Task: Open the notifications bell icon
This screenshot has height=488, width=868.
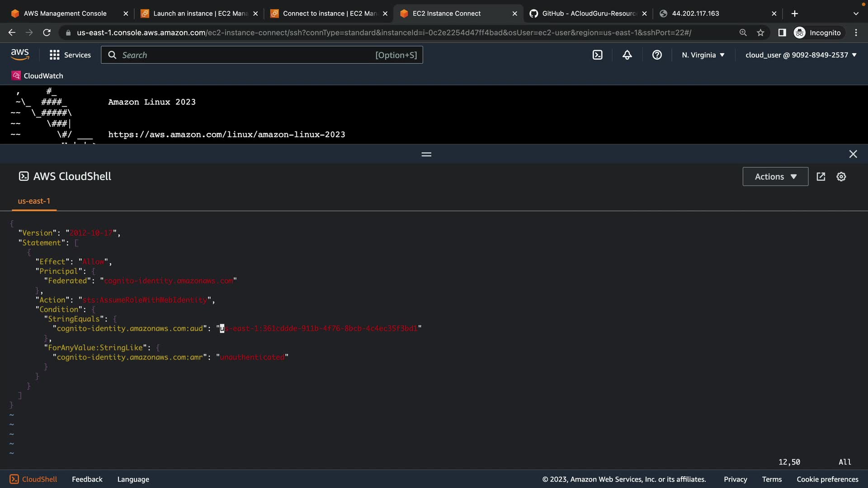Action: [627, 55]
